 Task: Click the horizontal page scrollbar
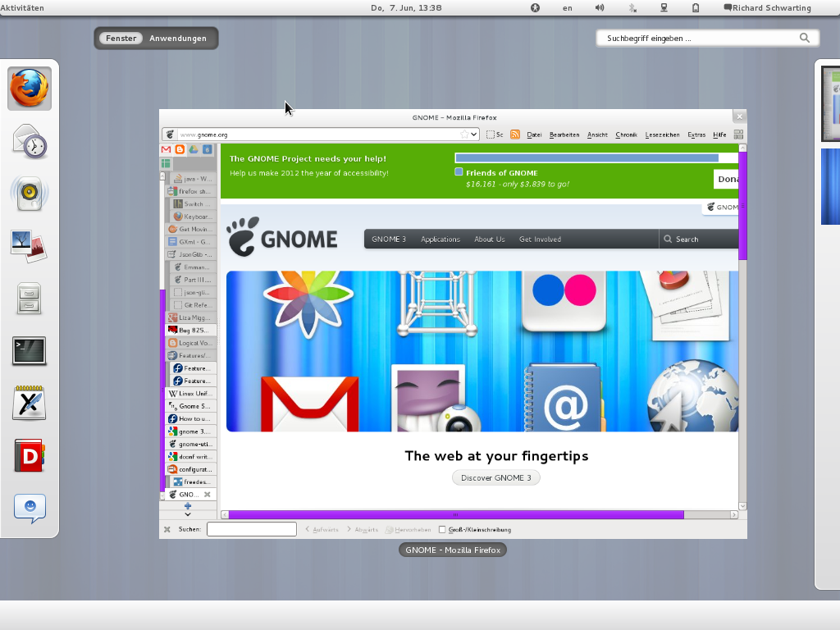coord(456,515)
